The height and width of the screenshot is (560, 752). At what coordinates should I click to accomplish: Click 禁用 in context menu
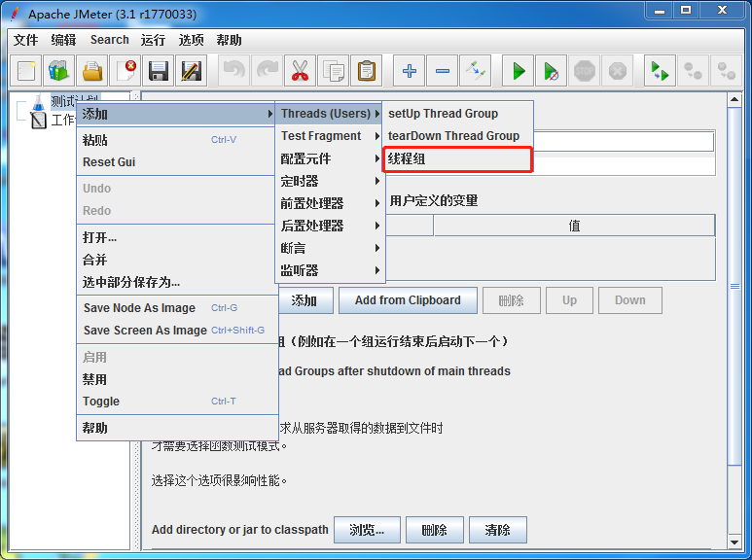click(176, 379)
